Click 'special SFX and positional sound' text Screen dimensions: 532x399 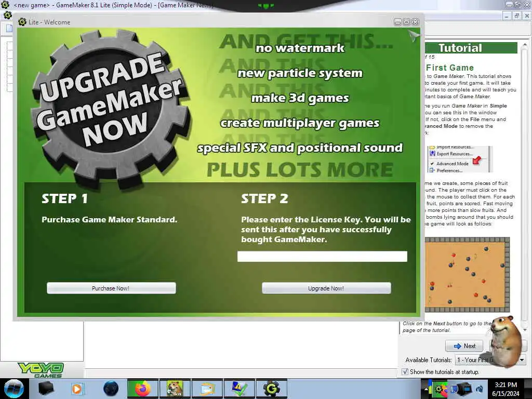click(x=300, y=148)
